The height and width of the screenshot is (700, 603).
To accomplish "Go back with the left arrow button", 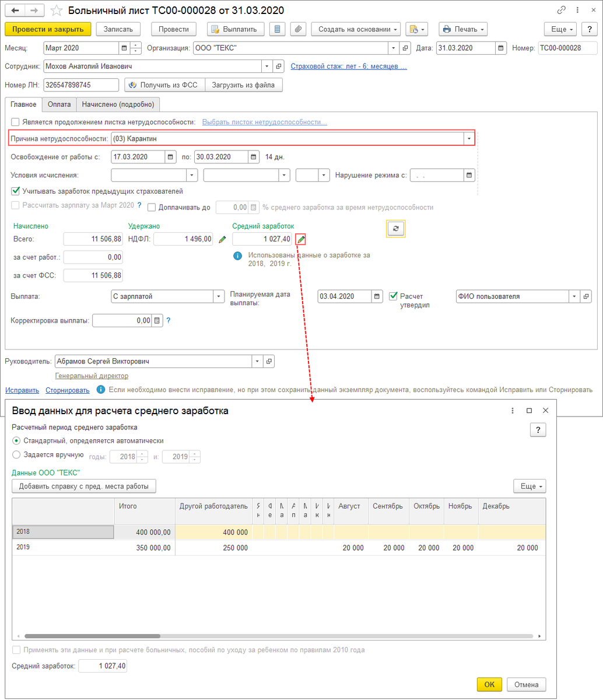I will click(15, 10).
